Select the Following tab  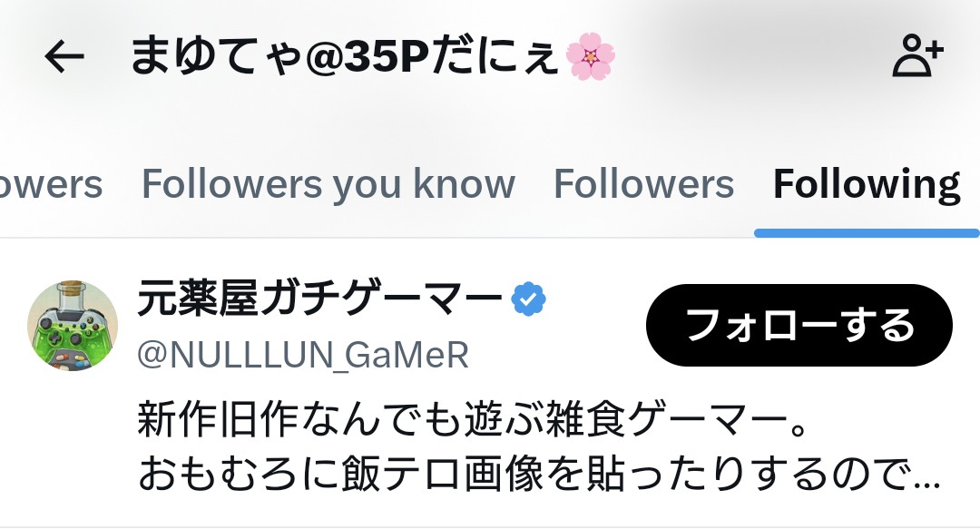point(867,185)
